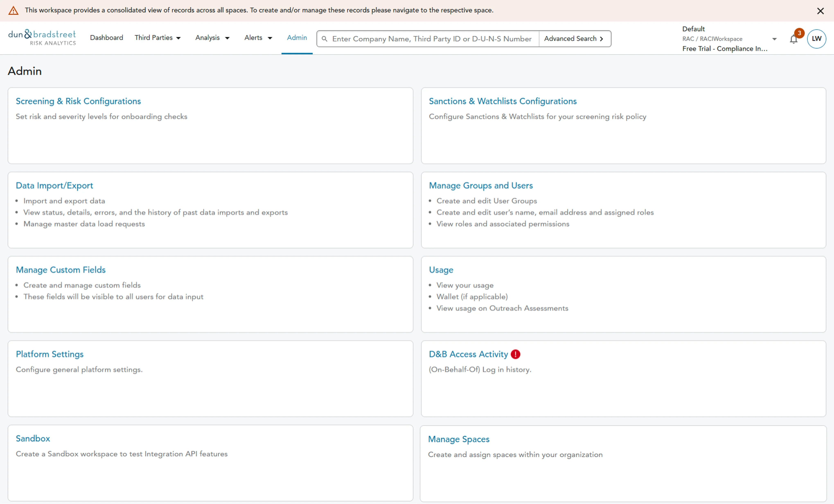
Task: Click the Dun & Bradstreet Risk Analytics logo
Action: pos(42,37)
